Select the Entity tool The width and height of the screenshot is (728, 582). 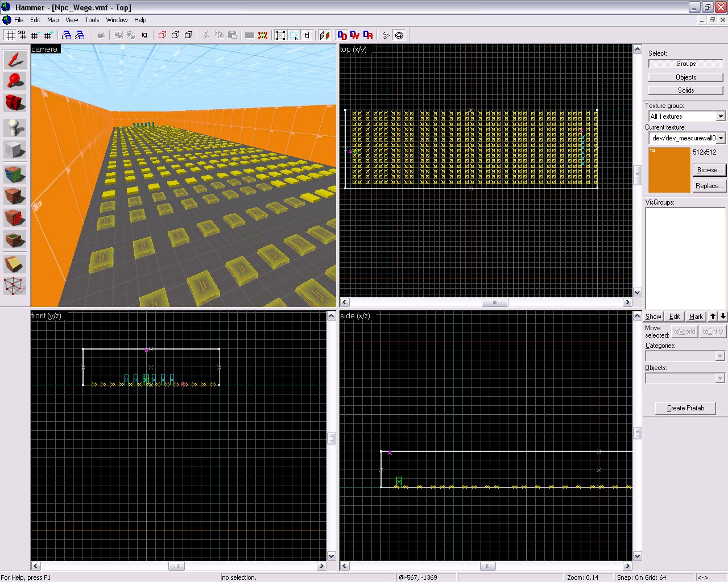15,128
